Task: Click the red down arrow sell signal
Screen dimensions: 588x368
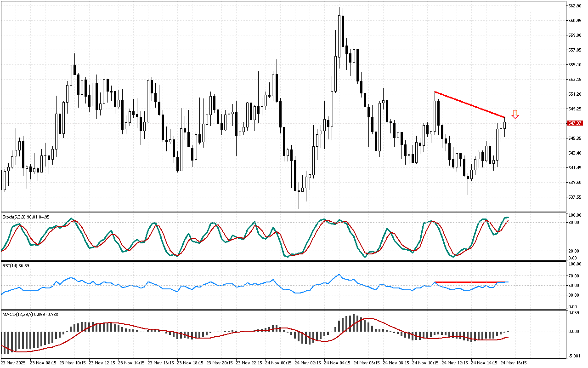Action: point(515,115)
